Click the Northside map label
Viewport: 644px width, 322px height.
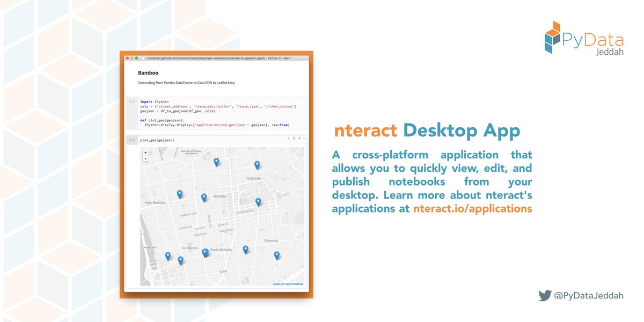tap(254, 178)
